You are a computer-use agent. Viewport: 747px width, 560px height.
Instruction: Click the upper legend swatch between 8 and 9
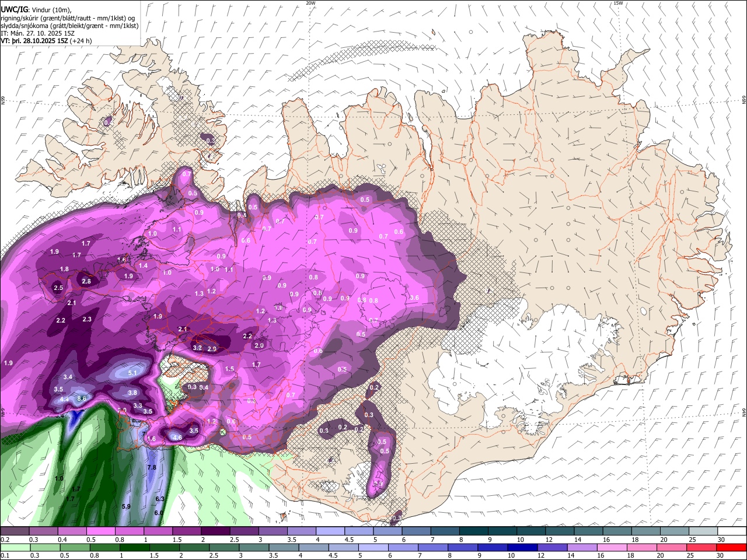tap(473, 531)
